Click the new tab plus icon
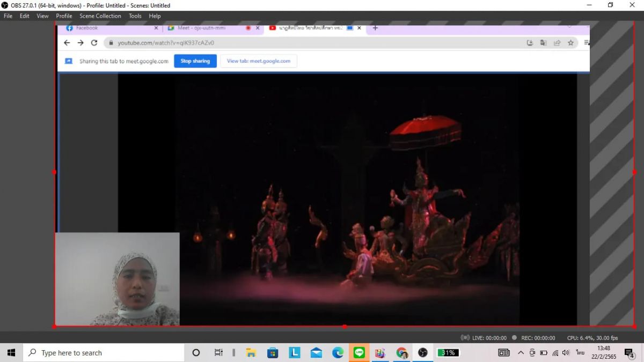 click(x=375, y=28)
